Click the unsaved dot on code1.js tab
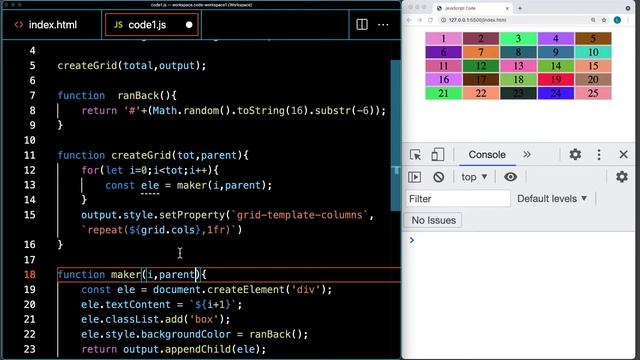 [x=189, y=25]
